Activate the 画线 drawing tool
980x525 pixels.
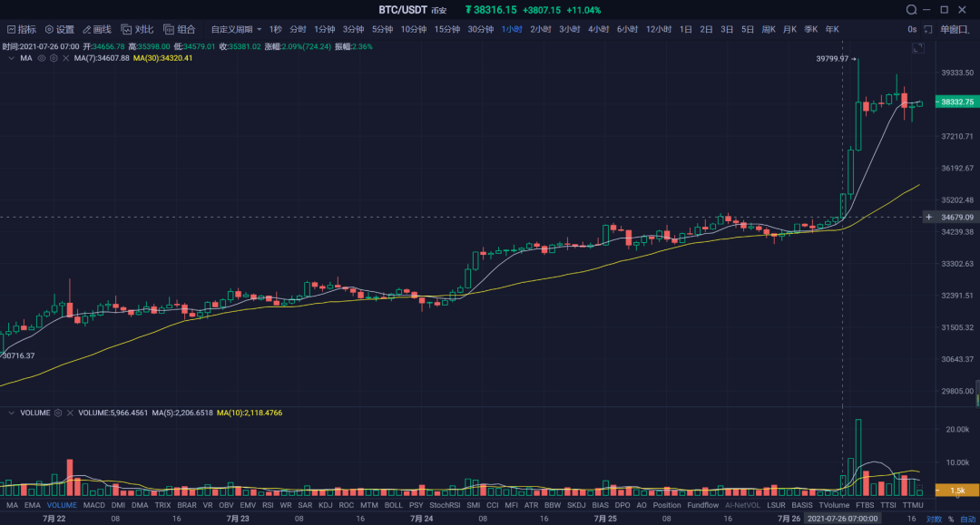click(96, 29)
